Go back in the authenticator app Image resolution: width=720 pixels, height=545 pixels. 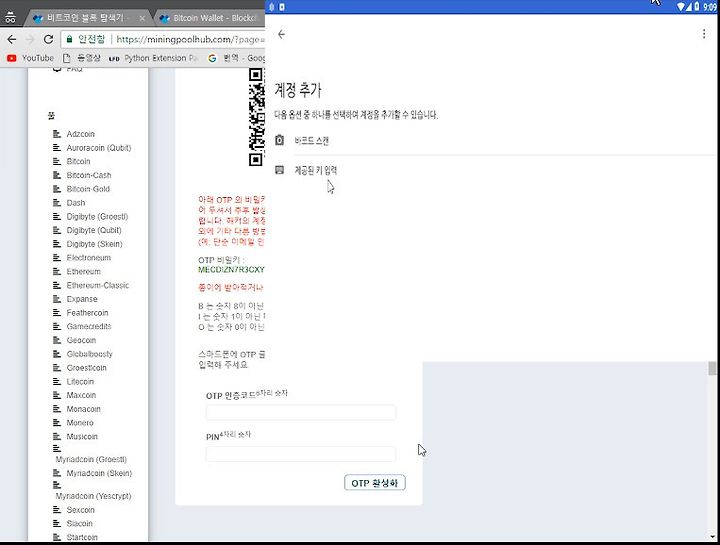[281, 34]
